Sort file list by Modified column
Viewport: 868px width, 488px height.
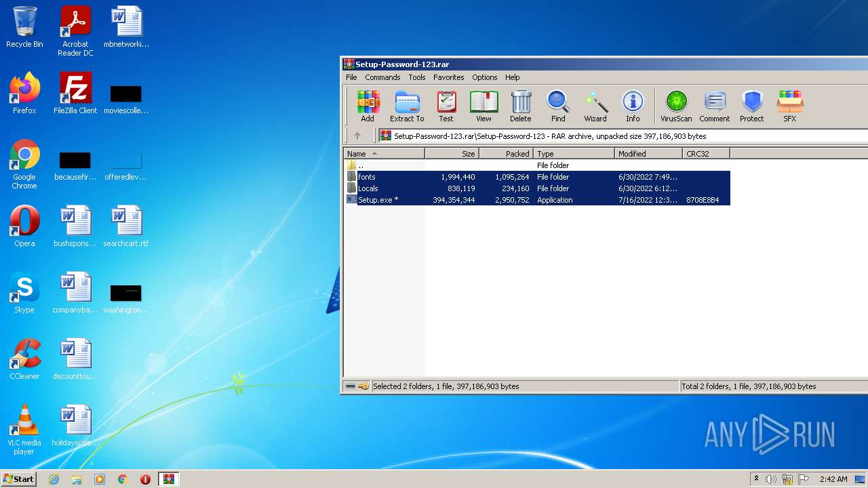coord(649,154)
